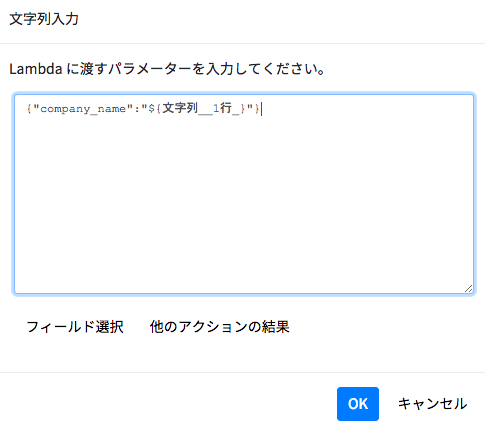Click the textarea resize handle corner
This screenshot has width=485, height=428.
click(x=469, y=289)
